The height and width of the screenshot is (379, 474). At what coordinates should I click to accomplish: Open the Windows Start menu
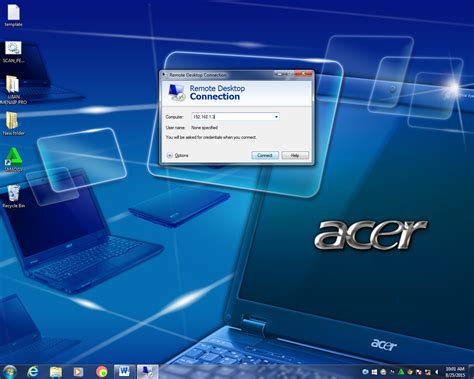[x=9, y=372]
